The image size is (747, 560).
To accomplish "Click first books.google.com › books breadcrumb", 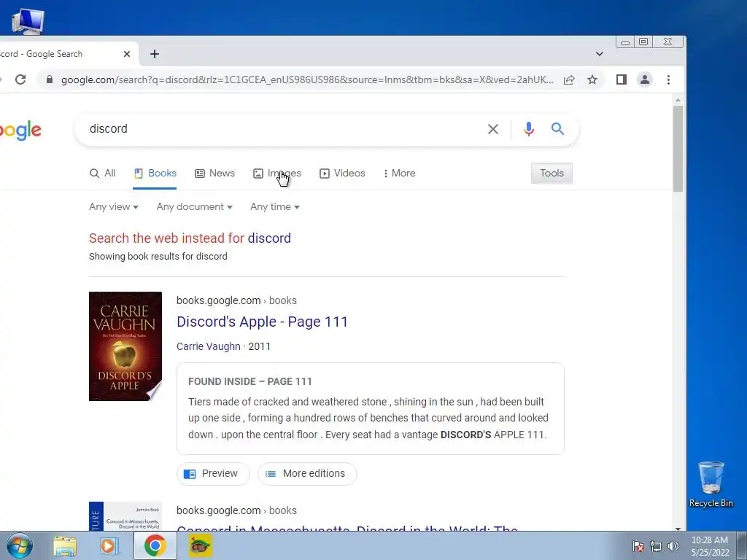I will (236, 300).
